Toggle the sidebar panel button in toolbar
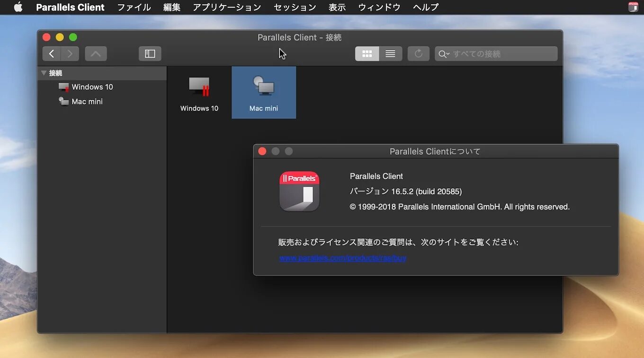Screen dimensions: 644x358 click(x=150, y=54)
